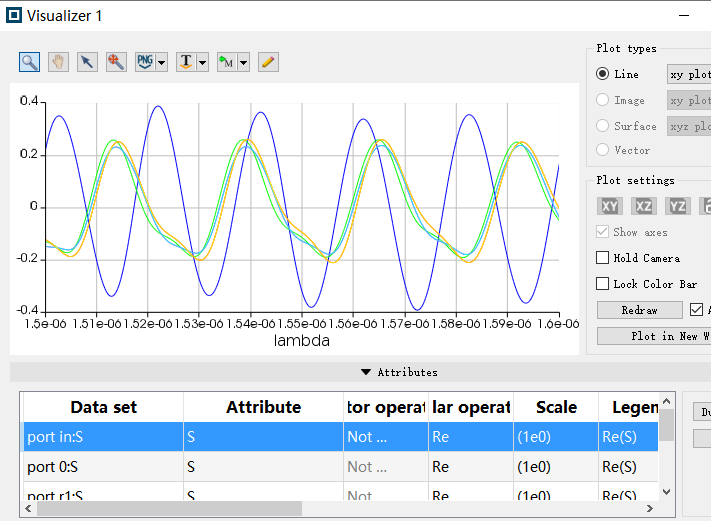This screenshot has height=521, width=711.
Task: Click the text label T icon
Action: (x=185, y=62)
